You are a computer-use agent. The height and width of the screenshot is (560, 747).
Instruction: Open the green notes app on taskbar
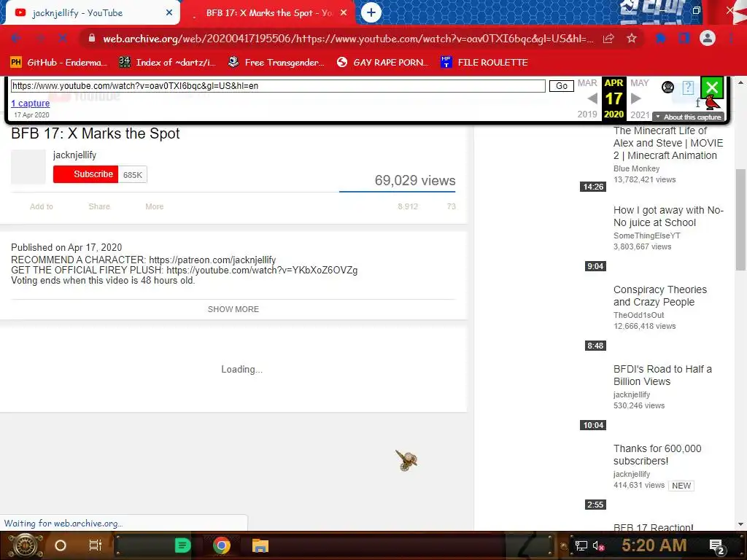point(182,545)
